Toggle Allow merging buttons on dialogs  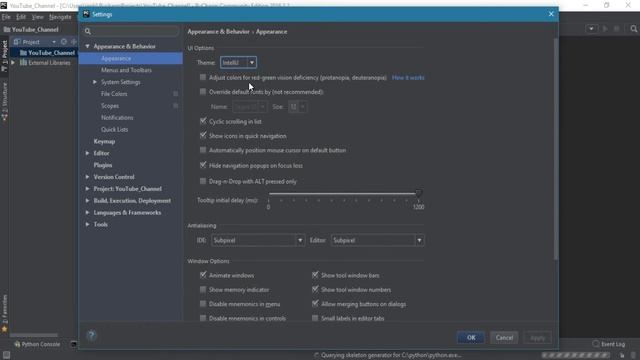315,304
